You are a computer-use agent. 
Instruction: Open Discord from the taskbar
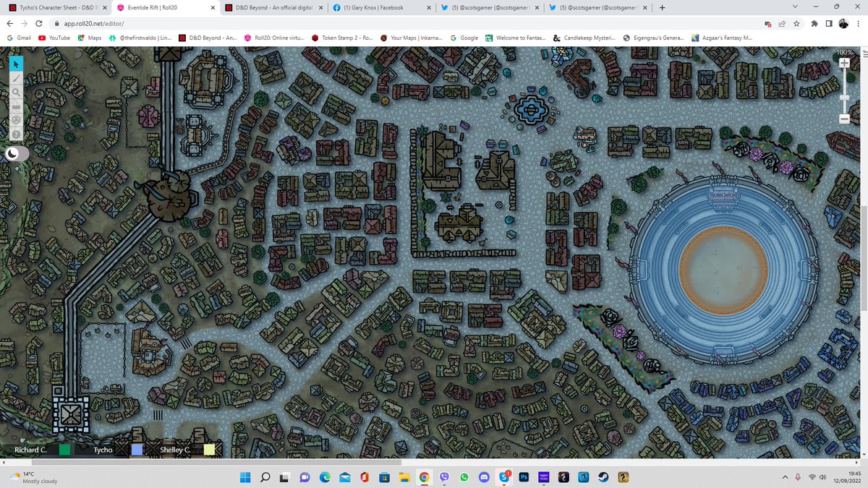485,477
